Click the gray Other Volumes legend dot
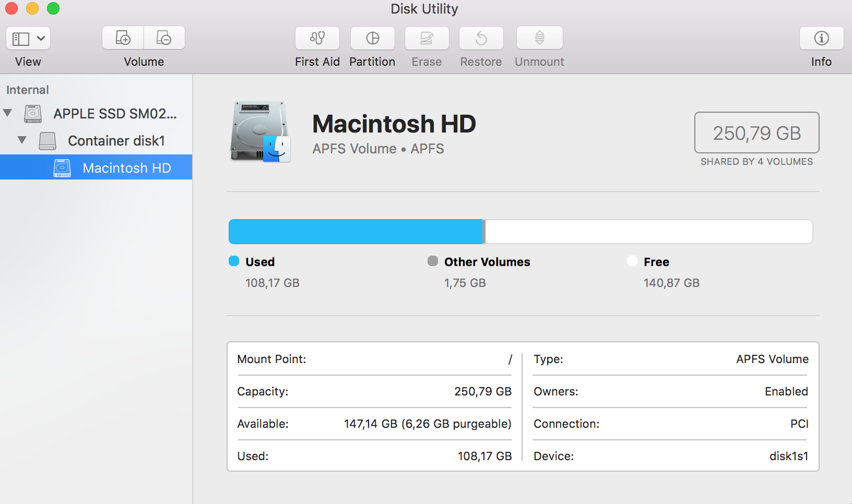 point(433,261)
